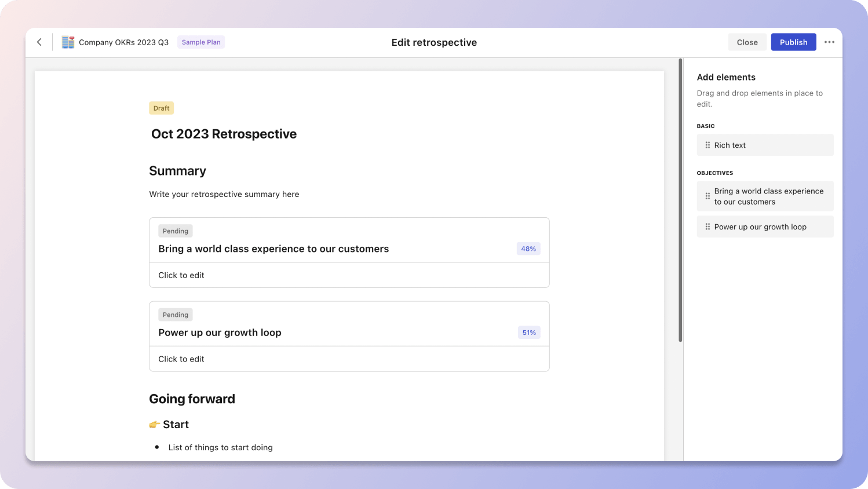
Task: Click drag handle for Power up growth loop
Action: (707, 227)
